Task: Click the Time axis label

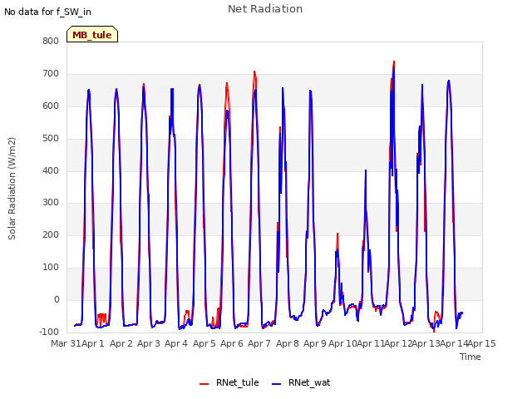Action: click(x=470, y=357)
